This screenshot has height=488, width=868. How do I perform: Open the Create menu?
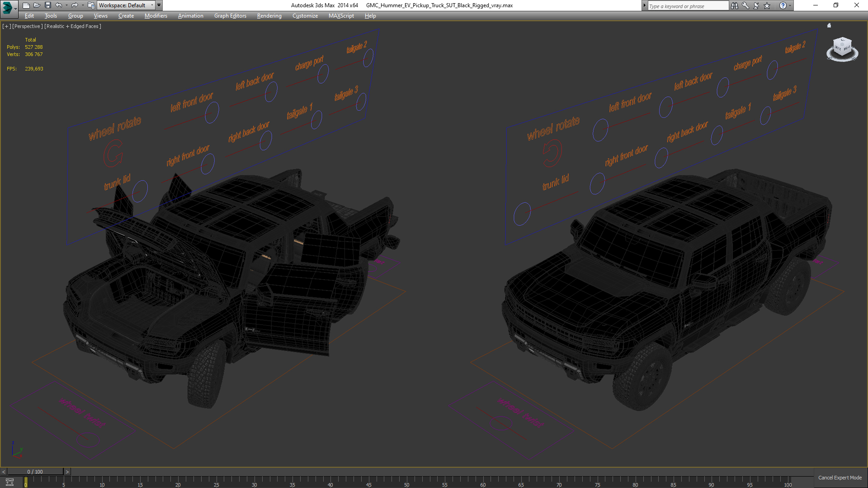click(126, 16)
